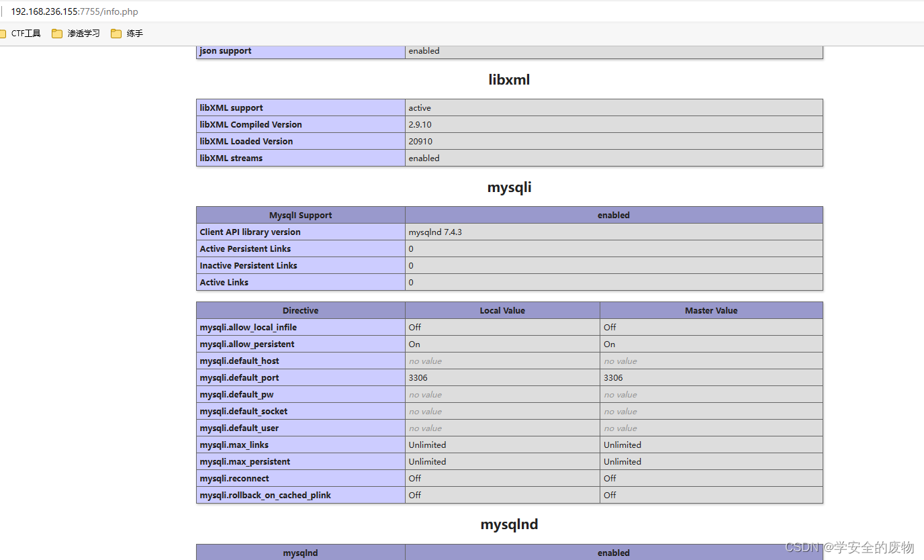
Task: Open the 渗透学习 bookmark folder
Action: [x=76, y=33]
